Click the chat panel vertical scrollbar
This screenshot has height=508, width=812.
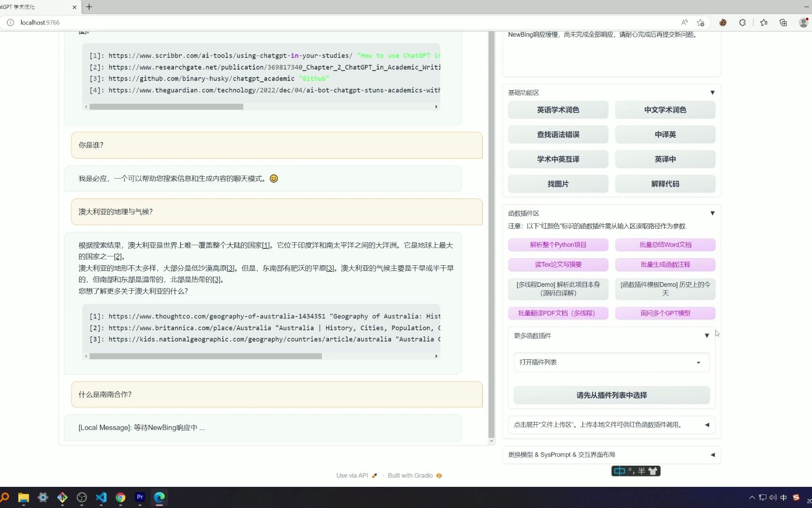(492, 234)
